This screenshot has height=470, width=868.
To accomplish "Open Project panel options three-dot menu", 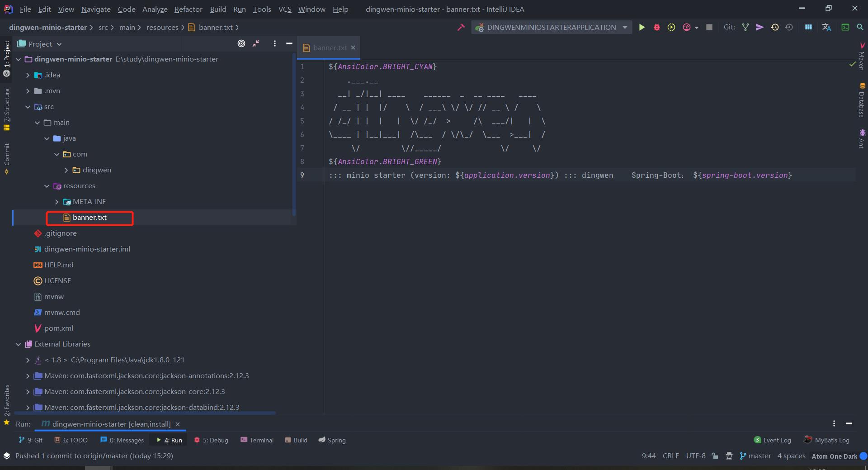I will 275,43.
